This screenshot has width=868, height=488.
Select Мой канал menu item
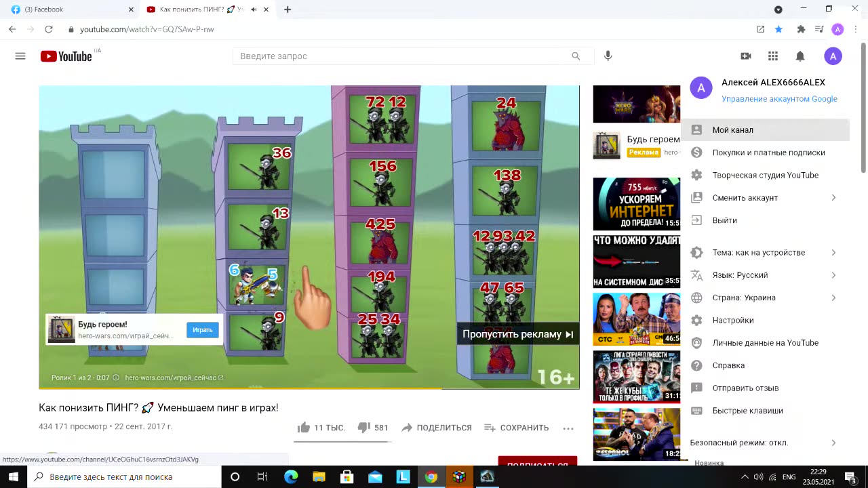tap(765, 130)
